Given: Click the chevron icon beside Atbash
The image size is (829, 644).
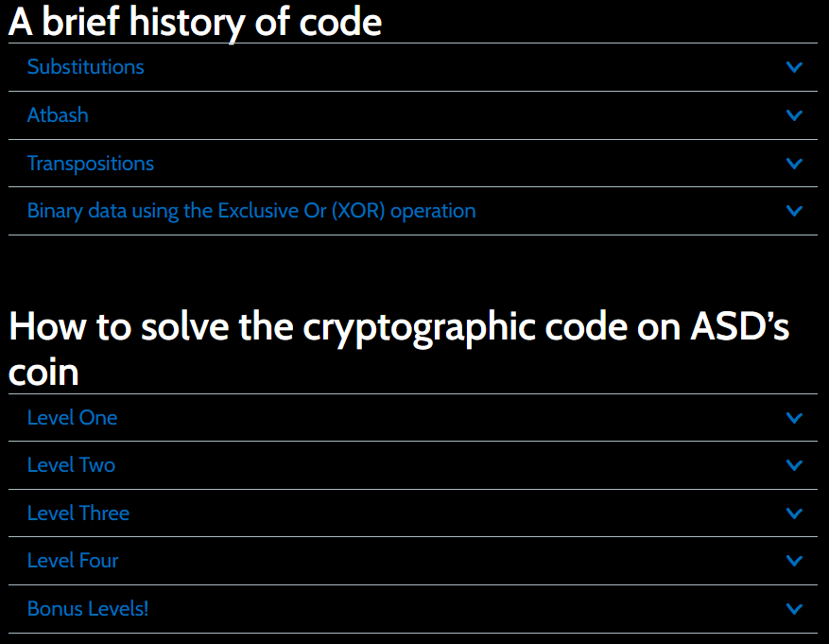Looking at the screenshot, I should click(x=794, y=115).
